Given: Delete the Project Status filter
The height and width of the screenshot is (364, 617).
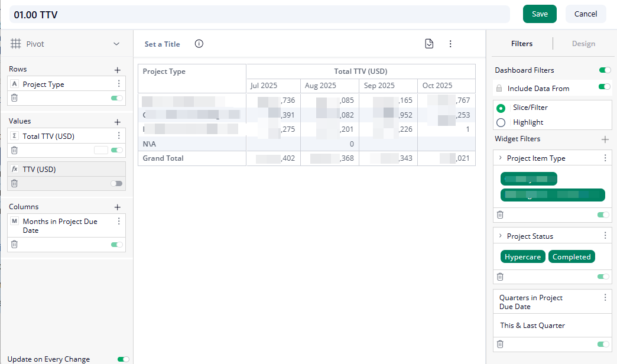Looking at the screenshot, I should [x=500, y=277].
